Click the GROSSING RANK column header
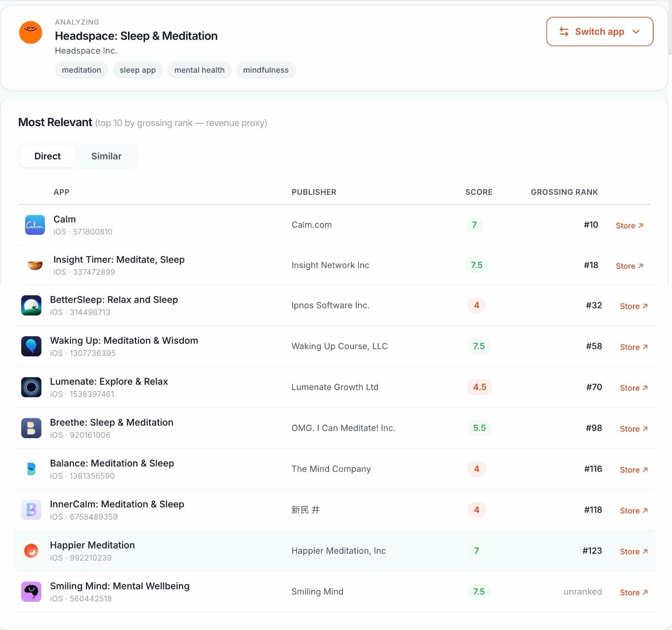672x630 pixels. tap(564, 192)
